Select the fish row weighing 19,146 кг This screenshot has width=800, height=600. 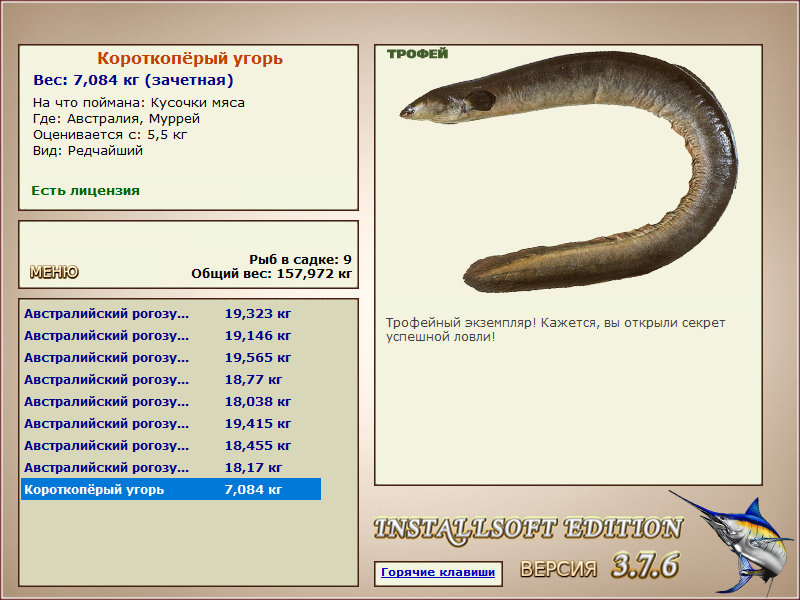pos(171,336)
